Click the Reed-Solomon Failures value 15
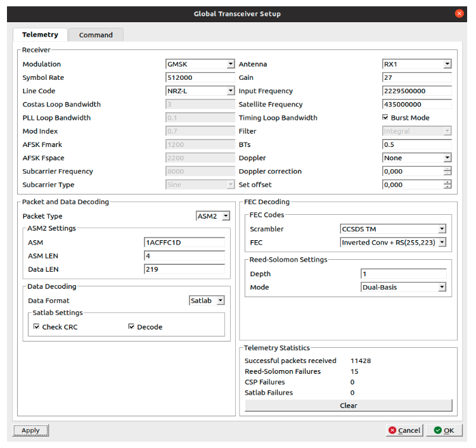 (354, 371)
